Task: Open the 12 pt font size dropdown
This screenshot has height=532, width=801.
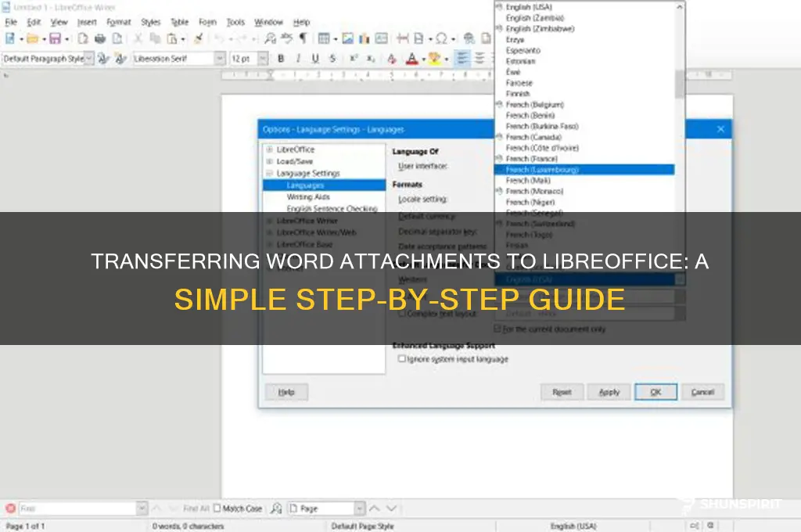Action: (263, 59)
